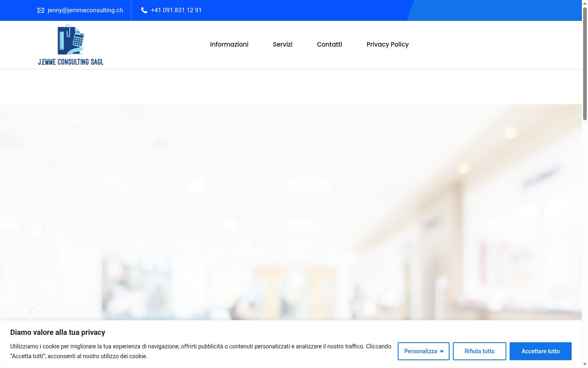
Task: Click the scrollbar down arrow
Action: [585, 364]
